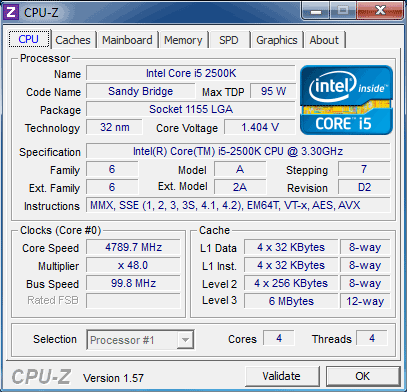Open the Mainboard tab
Screen dimensions: 407x392
pyautogui.click(x=127, y=40)
